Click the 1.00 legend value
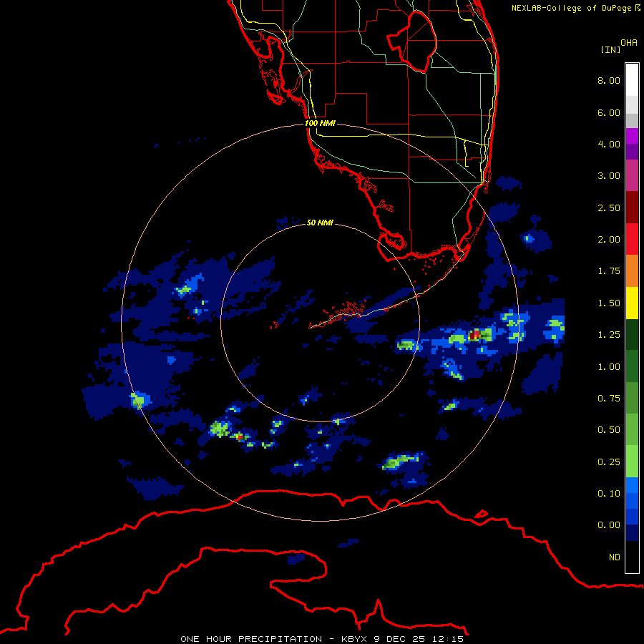This screenshot has height=644, width=644. click(x=609, y=367)
